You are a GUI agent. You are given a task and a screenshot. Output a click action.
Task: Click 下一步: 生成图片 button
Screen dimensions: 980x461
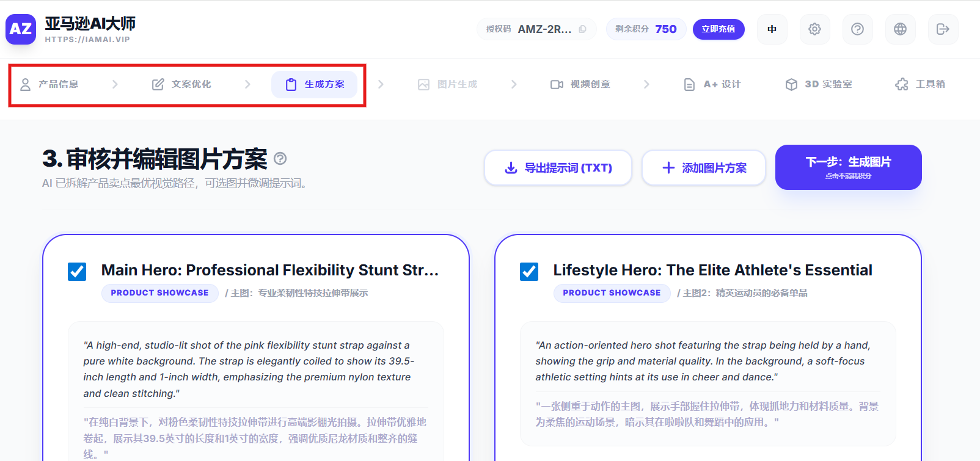pyautogui.click(x=848, y=167)
